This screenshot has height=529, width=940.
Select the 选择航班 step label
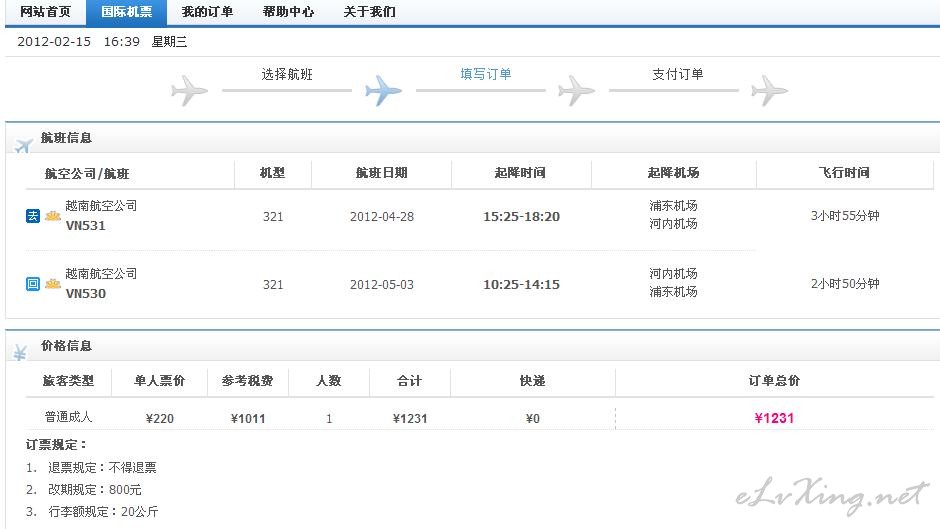tap(287, 74)
